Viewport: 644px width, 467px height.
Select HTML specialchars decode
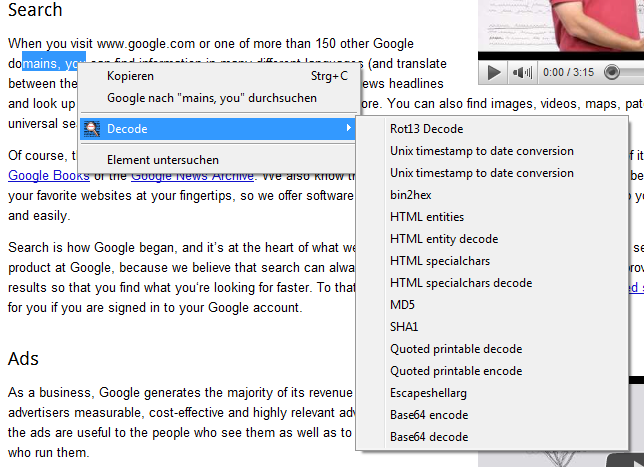coord(492,283)
